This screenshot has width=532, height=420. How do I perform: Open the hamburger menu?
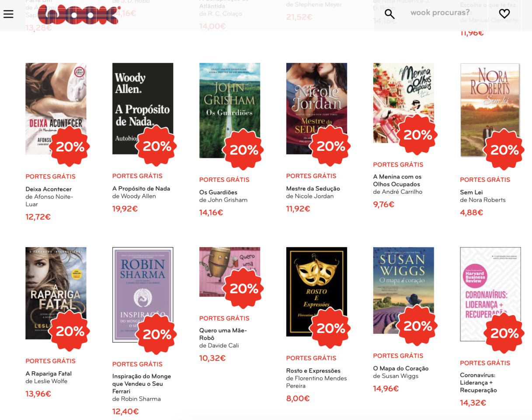pos(8,14)
